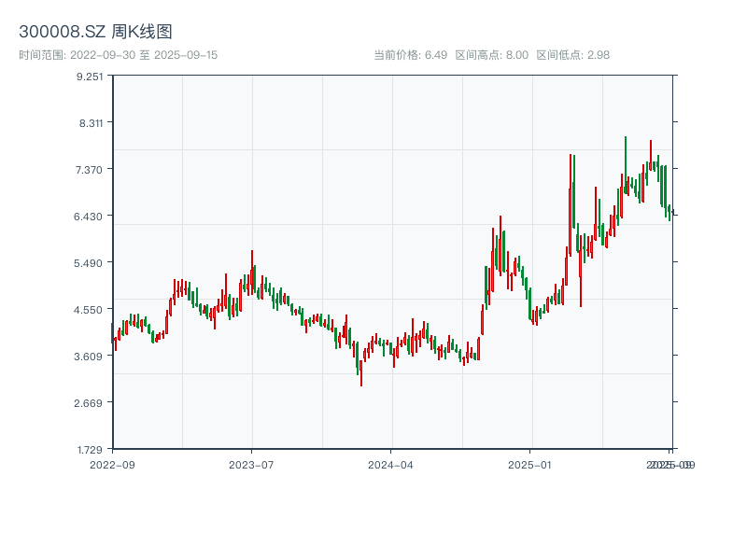
Task: Click x-axis label 2023-07
Action: [251, 465]
